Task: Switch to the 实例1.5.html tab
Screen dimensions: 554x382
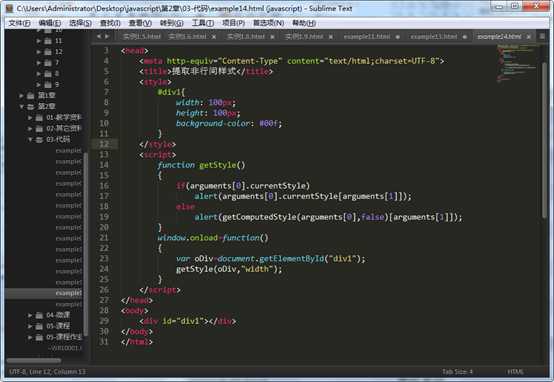Action: (142, 37)
